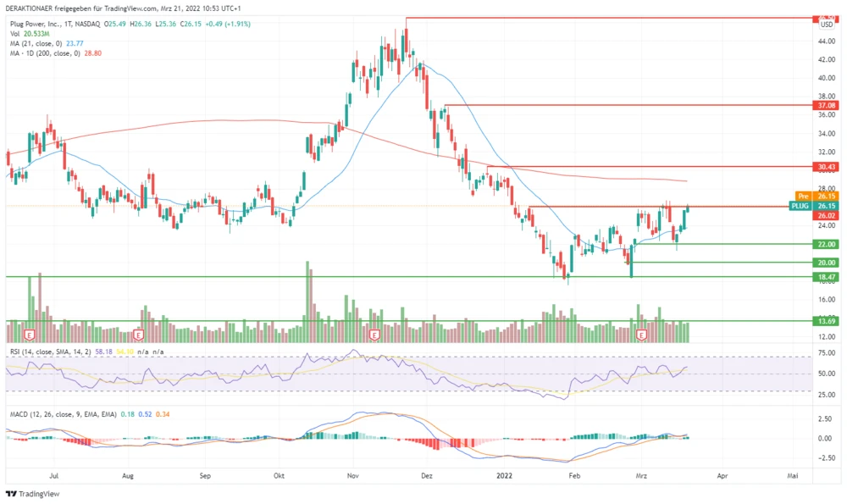The image size is (847, 504).
Task: Click the red 37.08 resistance price label
Action: pyautogui.click(x=826, y=105)
